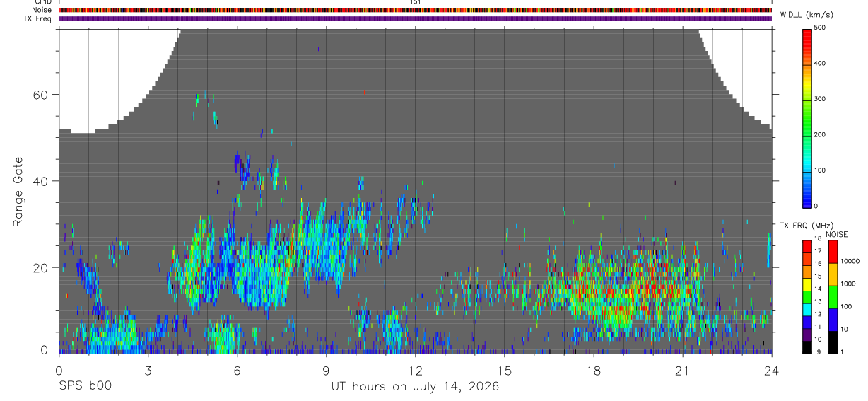Viewport: 868px width, 401px height.
Task: Click the blue bottom of the WID color bar
Action: [807, 201]
